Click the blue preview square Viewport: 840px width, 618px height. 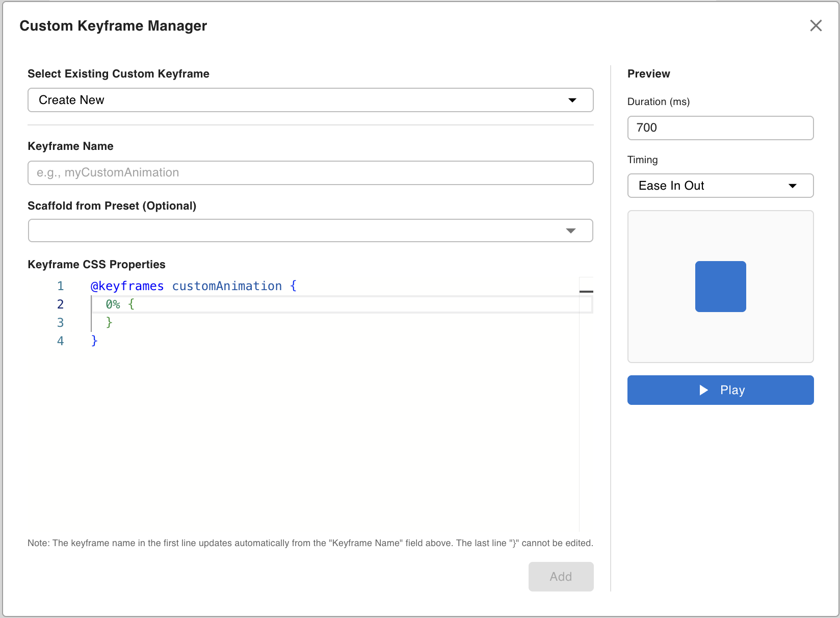click(720, 287)
